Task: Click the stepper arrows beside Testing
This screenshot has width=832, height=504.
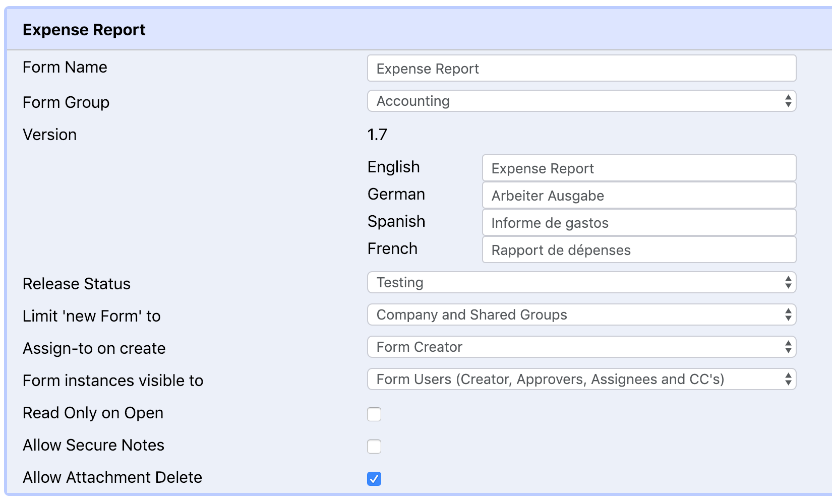Action: click(790, 282)
